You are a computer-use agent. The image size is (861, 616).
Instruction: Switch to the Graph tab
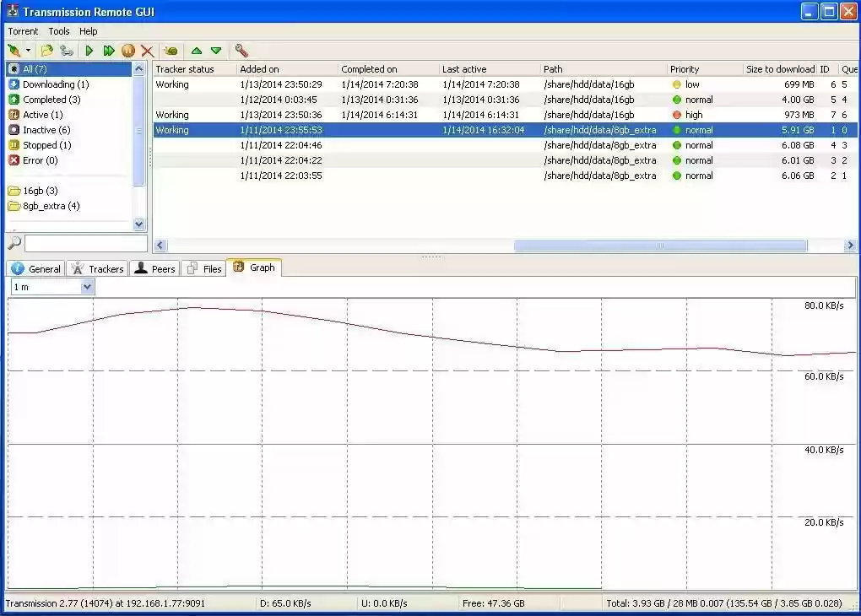point(254,267)
